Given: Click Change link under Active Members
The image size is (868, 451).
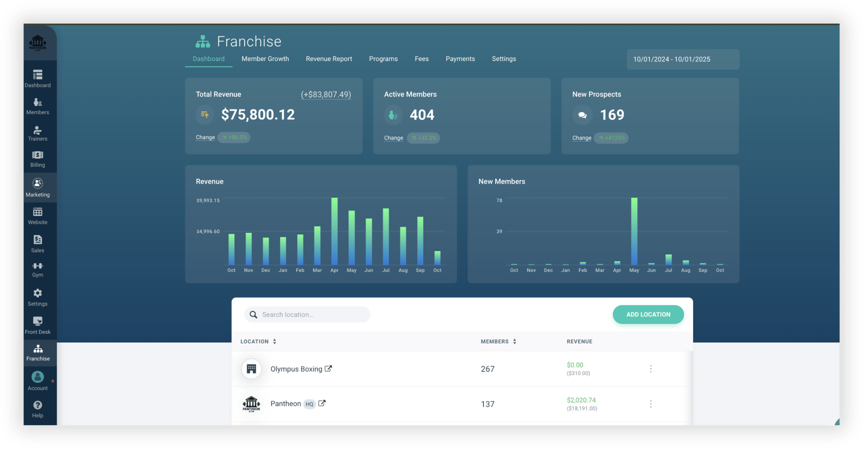Looking at the screenshot, I should tap(393, 138).
